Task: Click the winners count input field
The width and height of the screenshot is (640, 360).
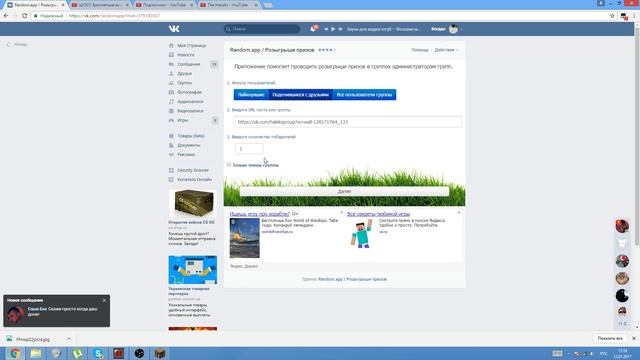Action: point(249,149)
